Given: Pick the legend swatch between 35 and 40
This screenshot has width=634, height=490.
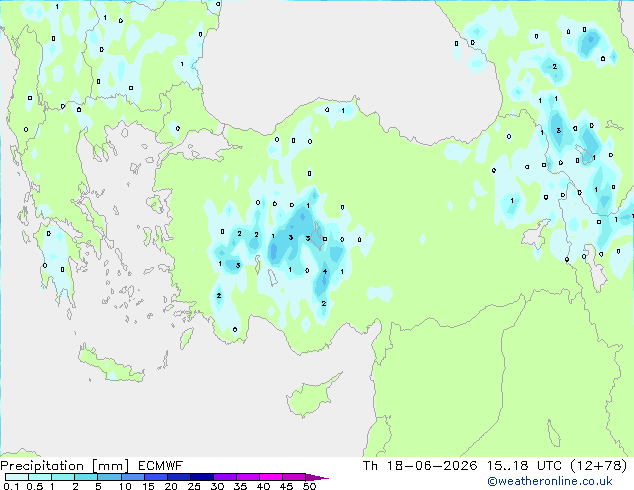Looking at the screenshot, I should (248, 477).
